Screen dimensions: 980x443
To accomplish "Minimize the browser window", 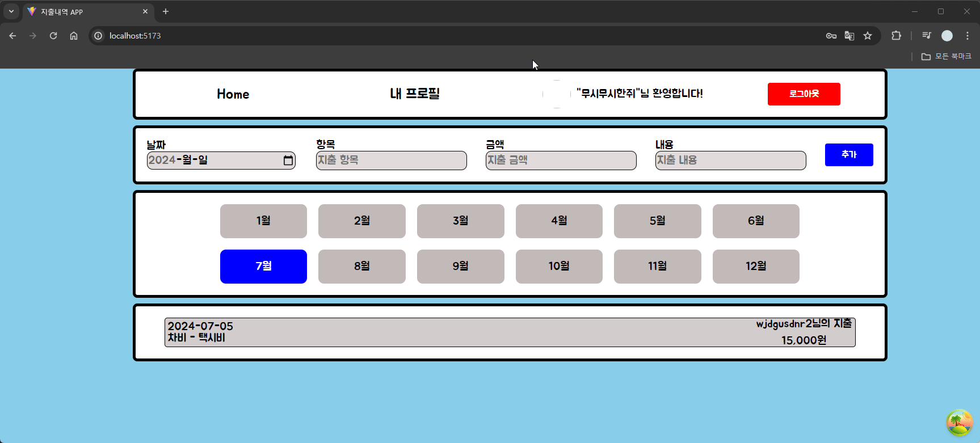I will tap(915, 11).
